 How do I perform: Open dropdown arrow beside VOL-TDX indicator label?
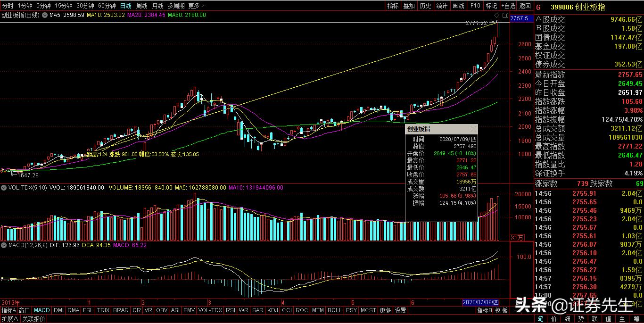(x=4, y=187)
